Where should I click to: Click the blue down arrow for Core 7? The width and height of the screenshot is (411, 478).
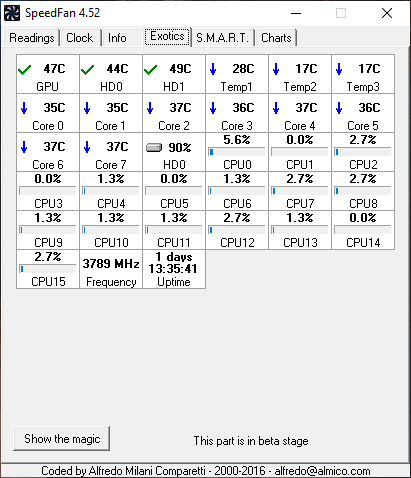[87, 147]
